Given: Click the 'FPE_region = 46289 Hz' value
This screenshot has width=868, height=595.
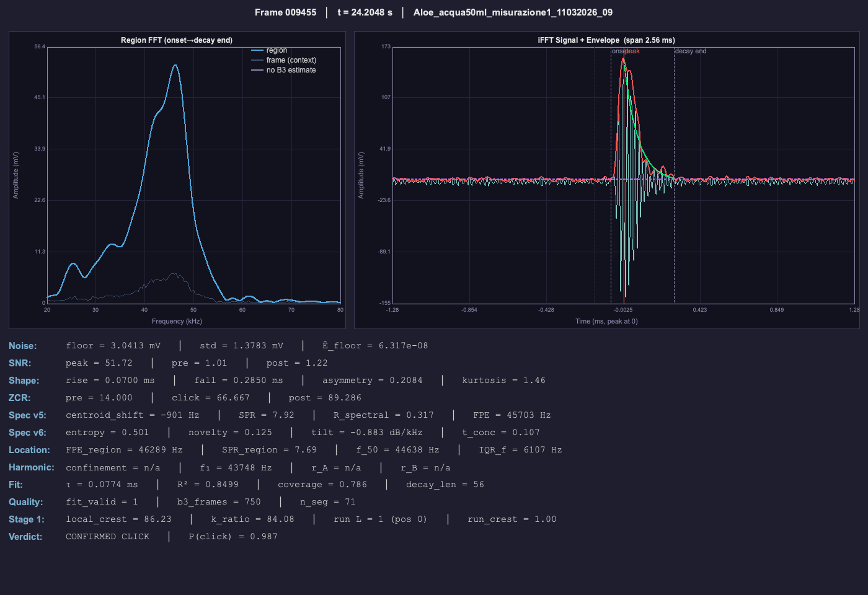Looking at the screenshot, I should coord(124,450).
